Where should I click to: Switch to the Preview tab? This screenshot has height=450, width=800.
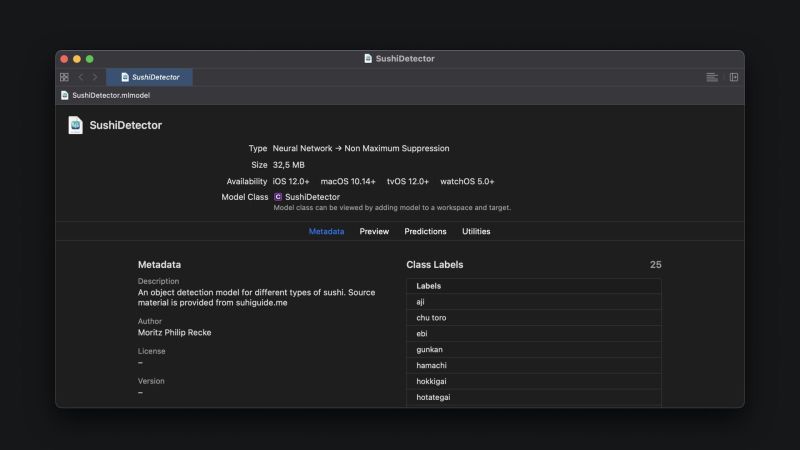click(x=374, y=232)
